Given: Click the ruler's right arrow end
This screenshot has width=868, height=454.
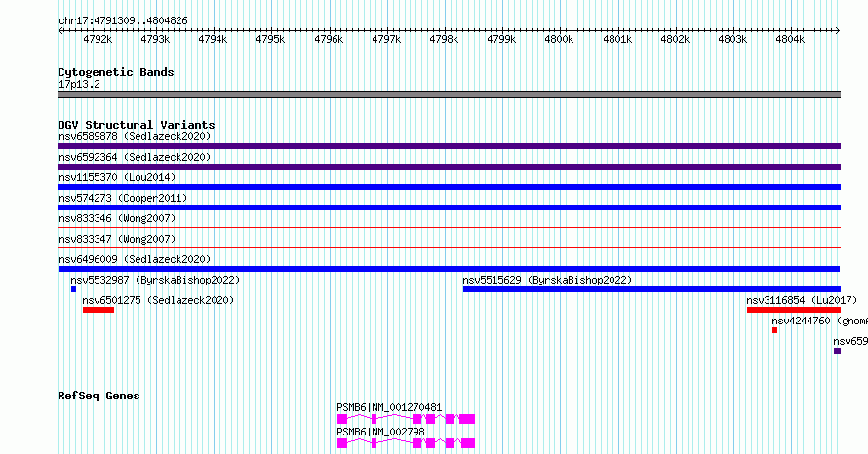Looking at the screenshot, I should click(x=838, y=31).
